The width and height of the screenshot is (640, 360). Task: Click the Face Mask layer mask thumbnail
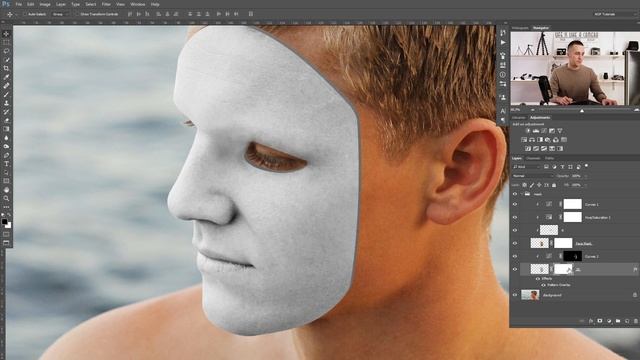point(563,243)
